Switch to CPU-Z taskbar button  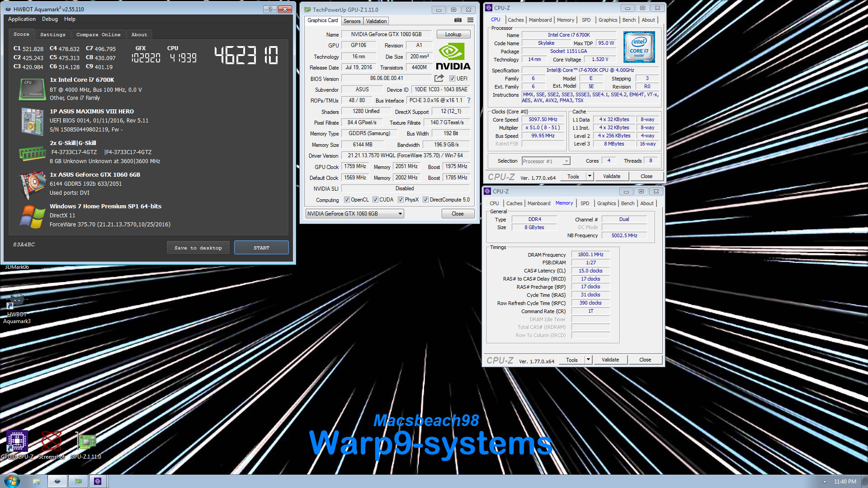pos(98,481)
